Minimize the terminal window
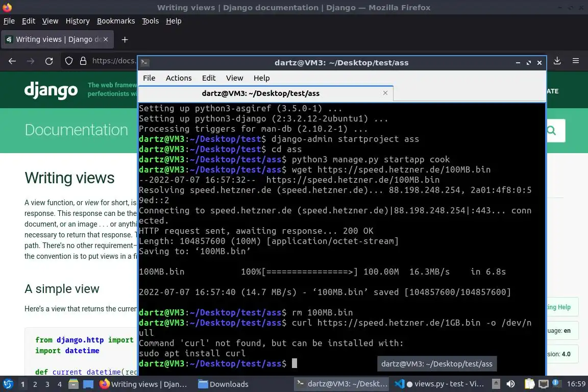This screenshot has height=392, width=588. point(518,63)
